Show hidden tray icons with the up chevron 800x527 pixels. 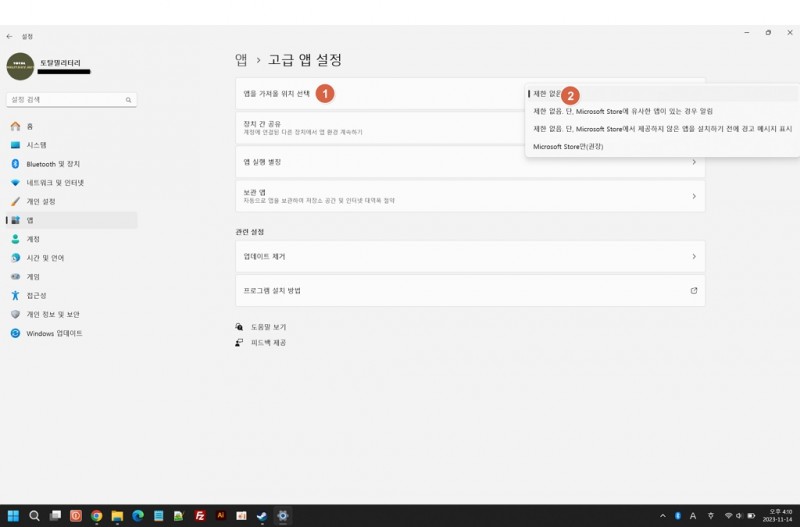[x=662, y=516]
